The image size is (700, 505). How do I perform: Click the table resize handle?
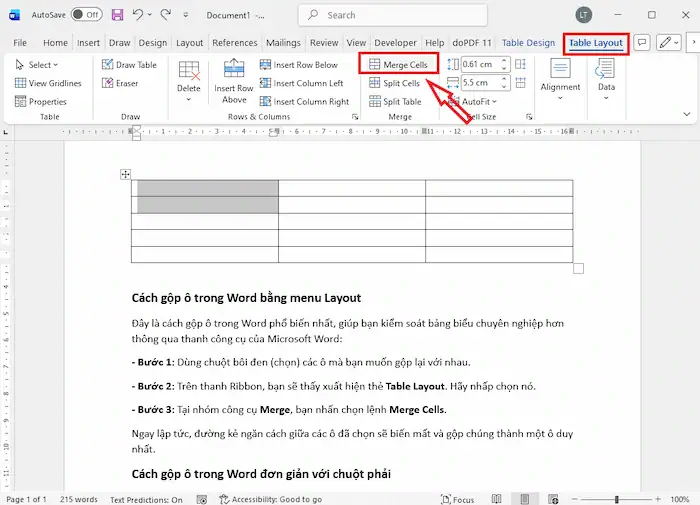tap(578, 268)
